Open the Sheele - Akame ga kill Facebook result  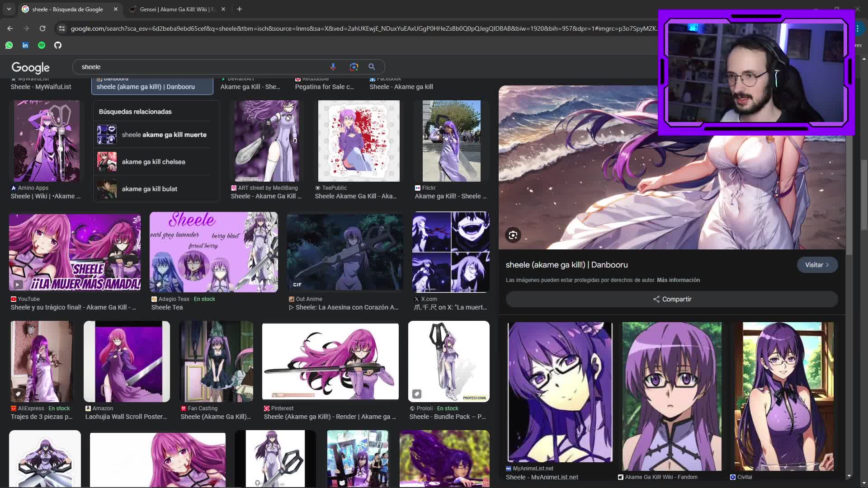[401, 86]
